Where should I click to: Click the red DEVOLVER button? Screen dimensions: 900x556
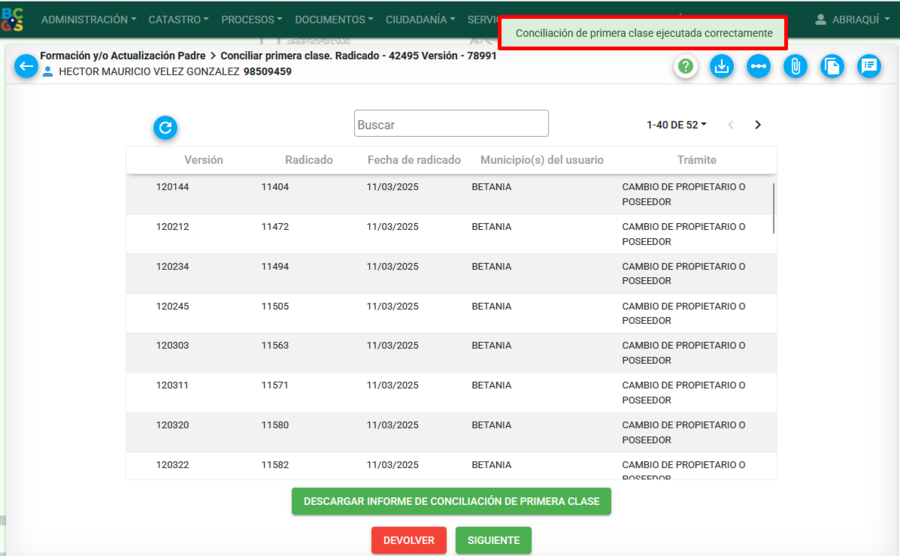409,541
